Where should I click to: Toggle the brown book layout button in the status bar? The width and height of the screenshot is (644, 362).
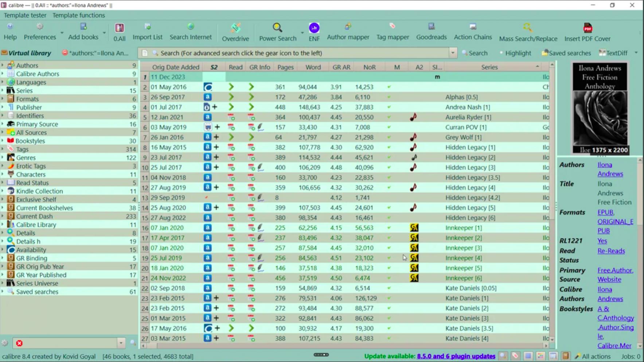click(565, 356)
